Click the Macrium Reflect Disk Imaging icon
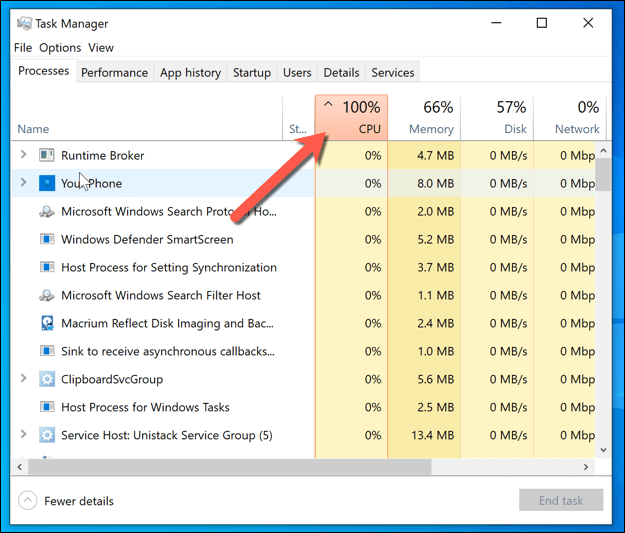This screenshot has width=625, height=533. pos(47,323)
